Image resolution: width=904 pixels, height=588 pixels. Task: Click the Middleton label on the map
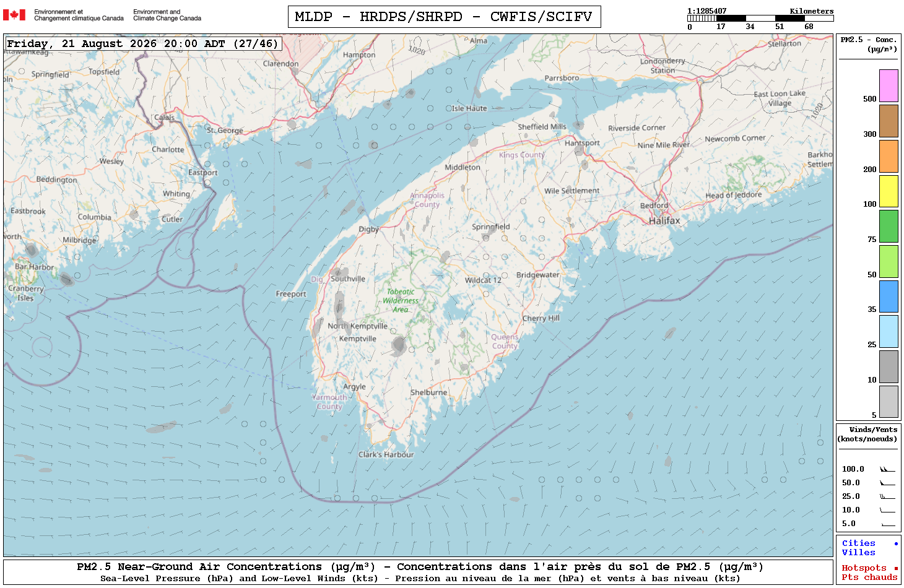tap(462, 167)
